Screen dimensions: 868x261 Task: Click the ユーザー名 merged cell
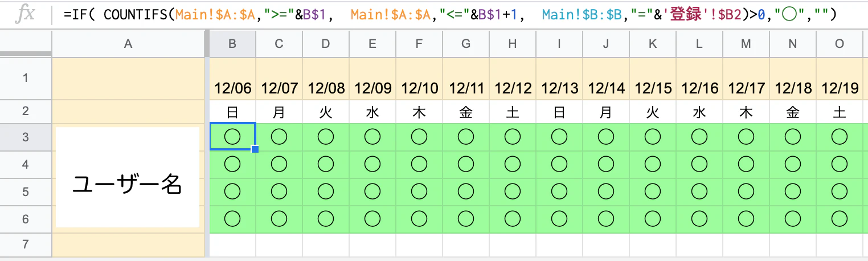coord(128,178)
